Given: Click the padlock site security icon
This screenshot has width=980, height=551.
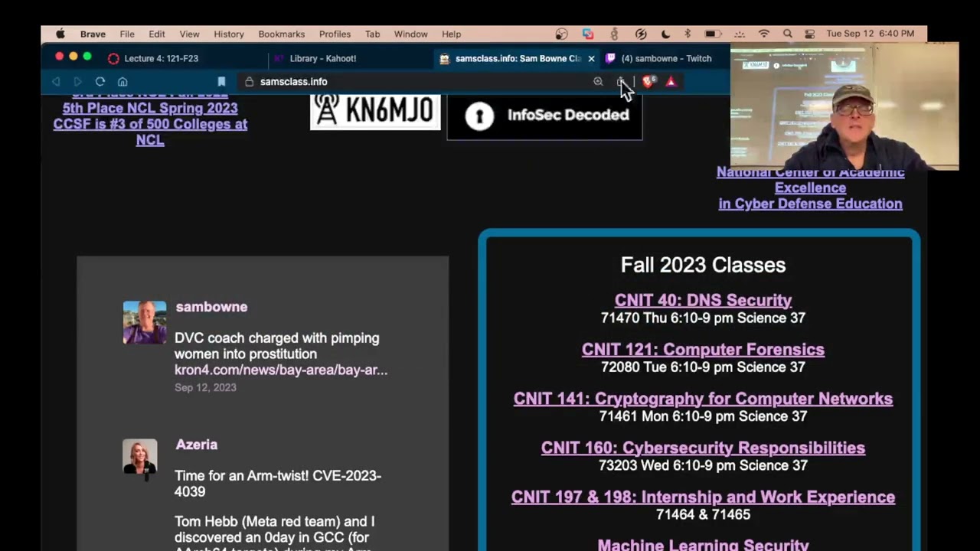Looking at the screenshot, I should (249, 81).
